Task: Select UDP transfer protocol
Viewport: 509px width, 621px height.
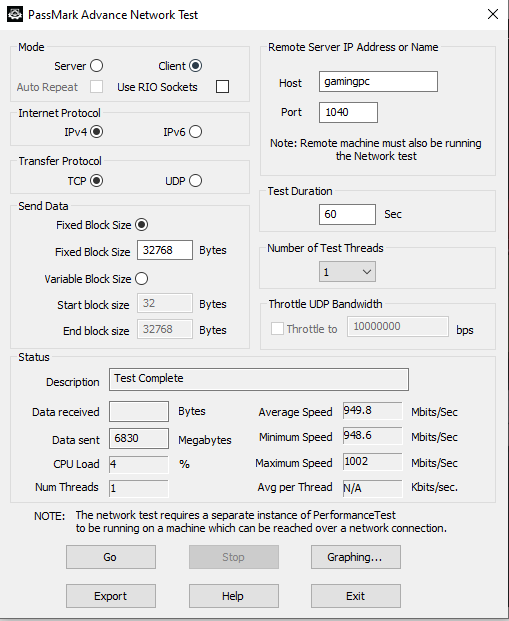Action: point(195,181)
